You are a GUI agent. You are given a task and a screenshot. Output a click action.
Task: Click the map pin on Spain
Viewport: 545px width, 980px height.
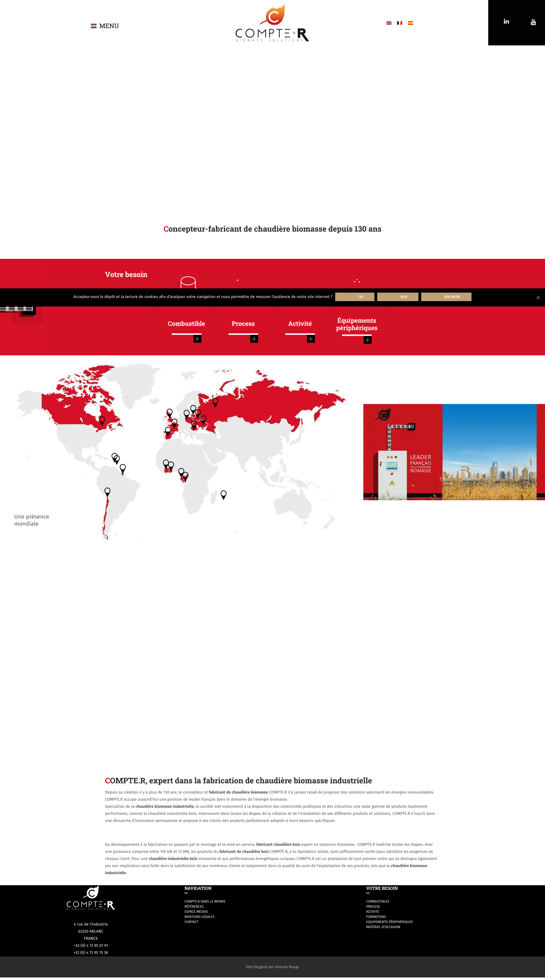click(168, 431)
